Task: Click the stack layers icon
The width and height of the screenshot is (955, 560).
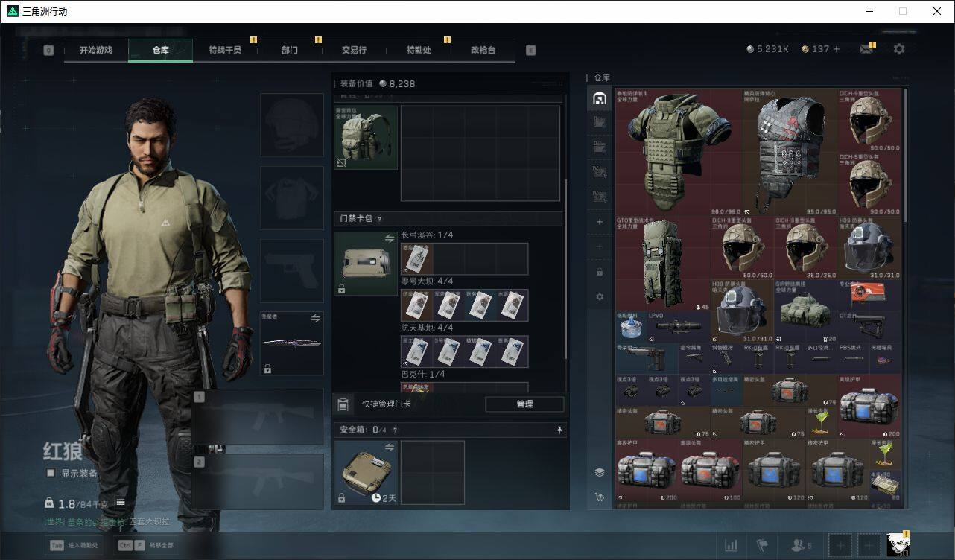Action: tap(600, 472)
